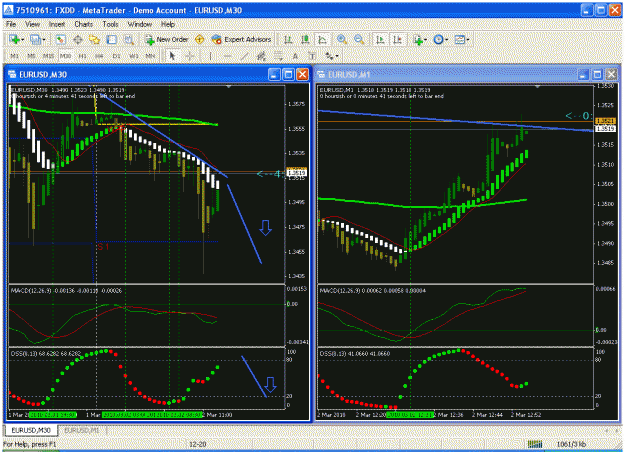
Task: Switch chart to Bar Chart style
Action: pos(288,39)
